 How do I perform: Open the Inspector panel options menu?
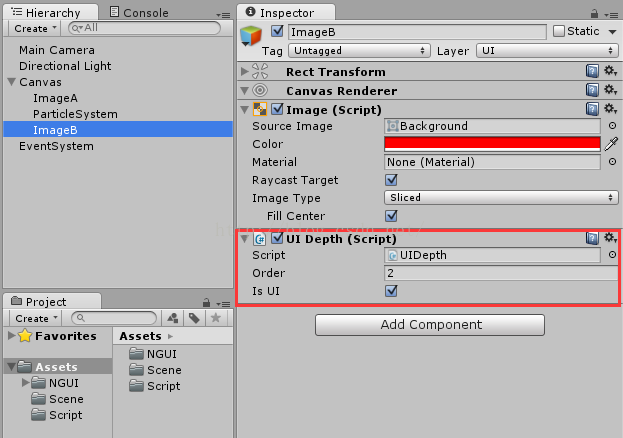[611, 15]
